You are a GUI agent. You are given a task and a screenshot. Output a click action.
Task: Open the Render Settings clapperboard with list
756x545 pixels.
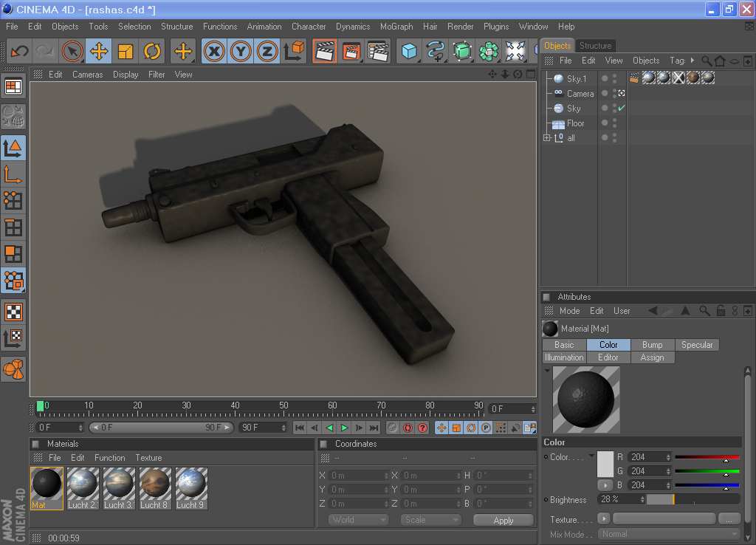378,51
